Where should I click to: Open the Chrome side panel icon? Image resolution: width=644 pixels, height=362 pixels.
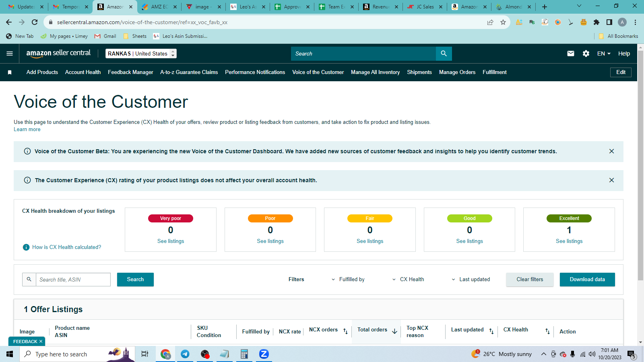[x=609, y=22]
